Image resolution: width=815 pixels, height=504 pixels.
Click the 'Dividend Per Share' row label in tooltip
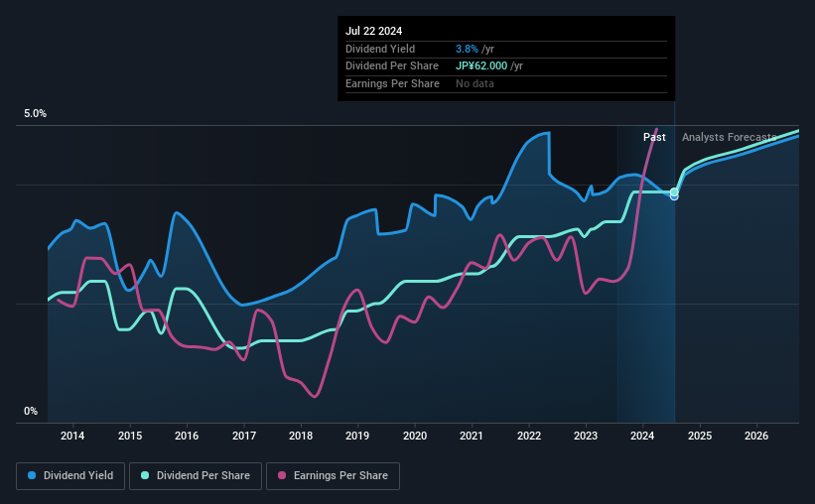pos(392,66)
